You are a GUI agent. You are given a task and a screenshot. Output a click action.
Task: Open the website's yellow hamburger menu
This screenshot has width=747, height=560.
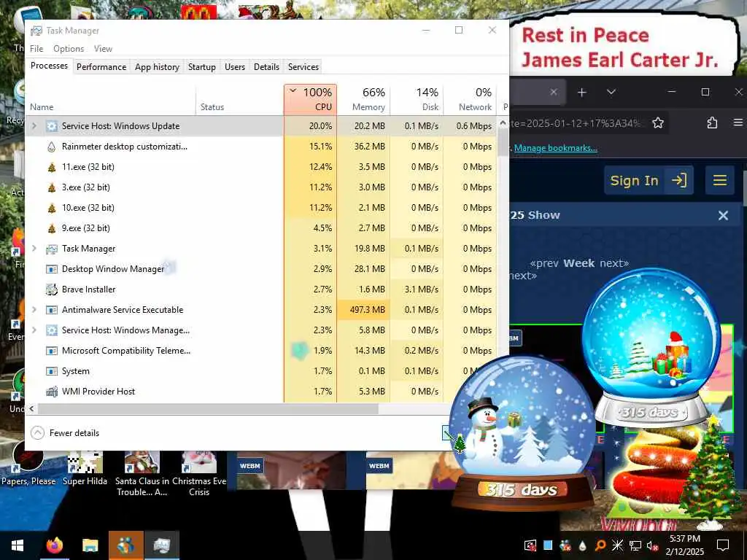[x=720, y=181]
